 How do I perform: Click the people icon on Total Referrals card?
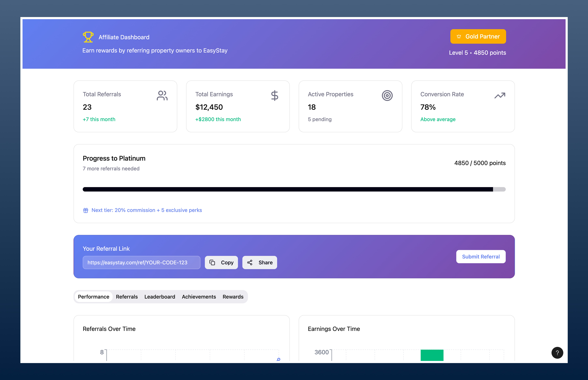(x=162, y=96)
